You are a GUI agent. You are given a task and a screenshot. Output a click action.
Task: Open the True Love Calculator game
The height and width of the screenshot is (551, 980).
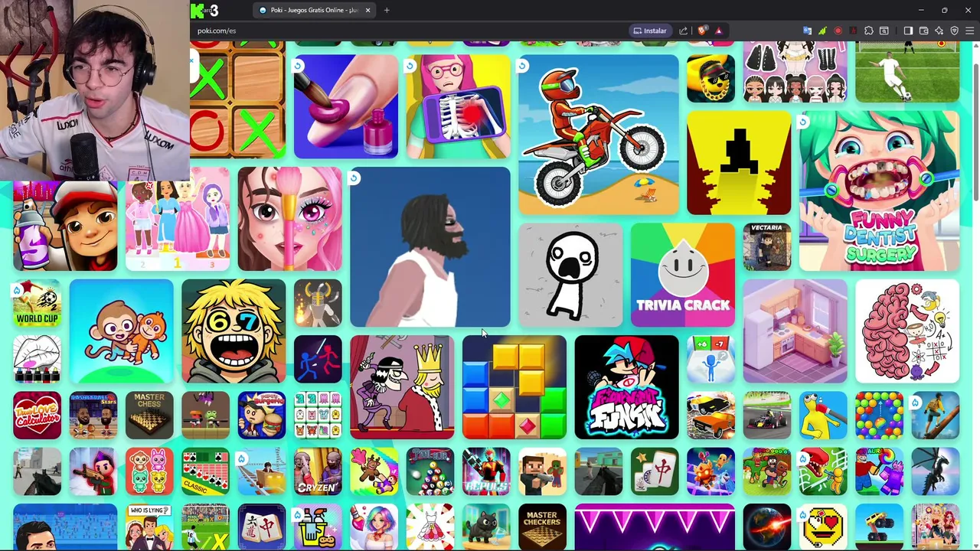pyautogui.click(x=37, y=416)
